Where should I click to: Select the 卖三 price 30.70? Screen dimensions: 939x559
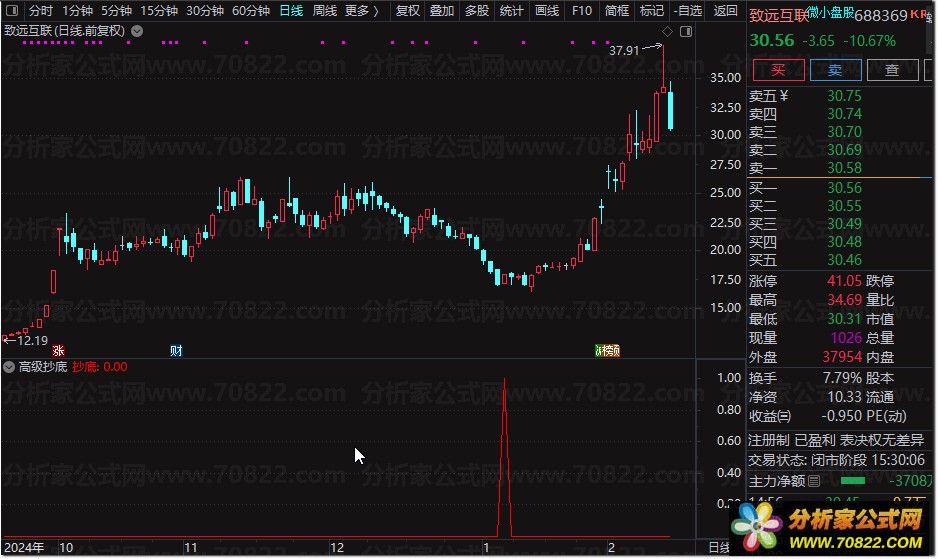pos(844,132)
